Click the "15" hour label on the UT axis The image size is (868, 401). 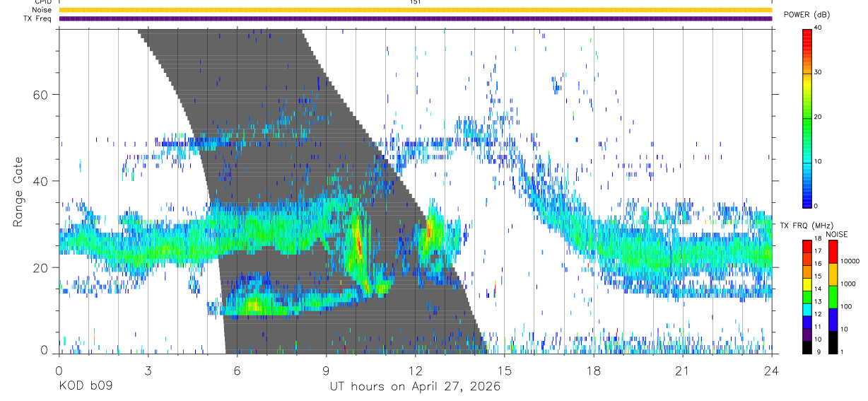pyautogui.click(x=504, y=371)
